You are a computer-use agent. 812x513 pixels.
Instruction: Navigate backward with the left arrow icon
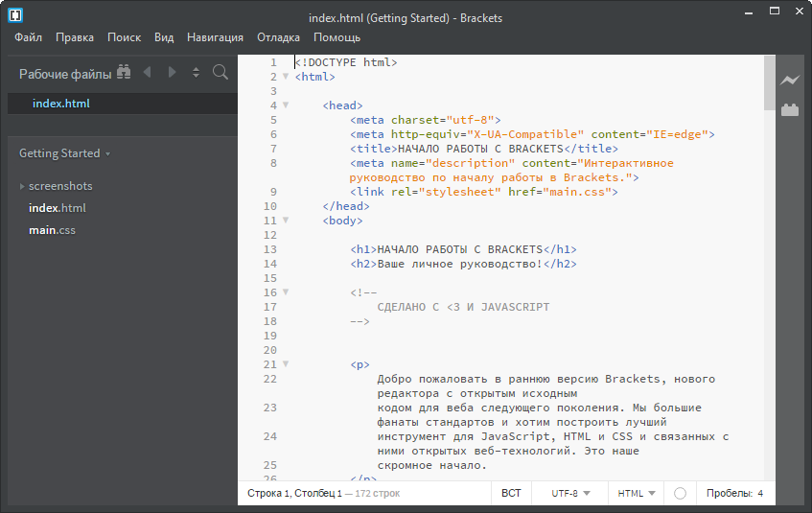[147, 72]
